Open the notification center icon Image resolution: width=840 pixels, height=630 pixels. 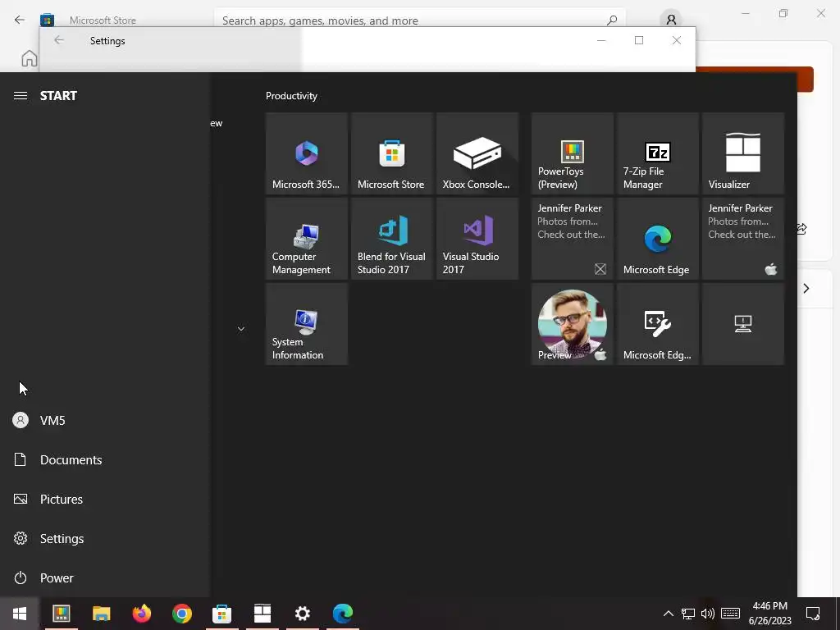[x=813, y=614]
